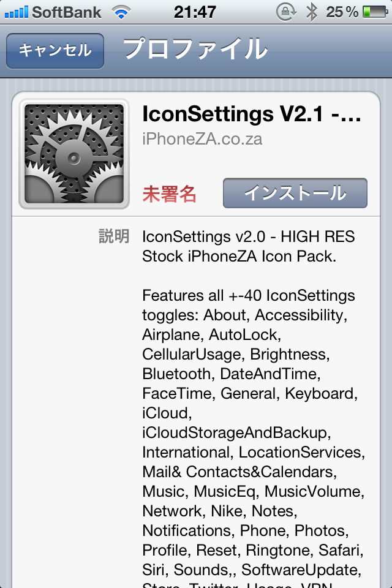This screenshot has height=588, width=392.
Task: Tap the インストール (Install) button
Action: point(295,193)
